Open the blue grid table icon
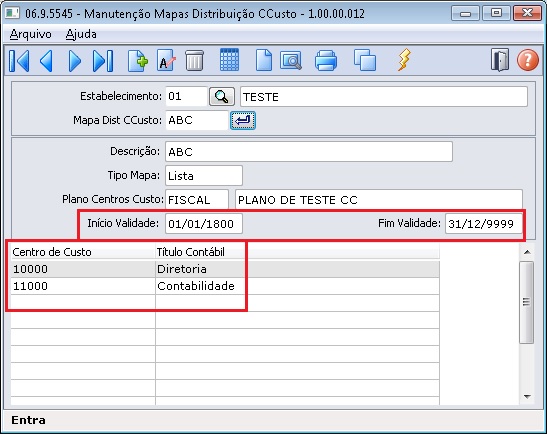The height and width of the screenshot is (434, 547). (229, 60)
